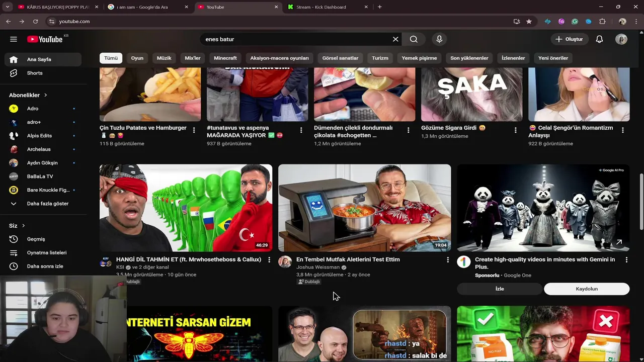This screenshot has width=644, height=362.
Task: Open more options for Gözüme Sigara Girdi short
Action: point(516,130)
